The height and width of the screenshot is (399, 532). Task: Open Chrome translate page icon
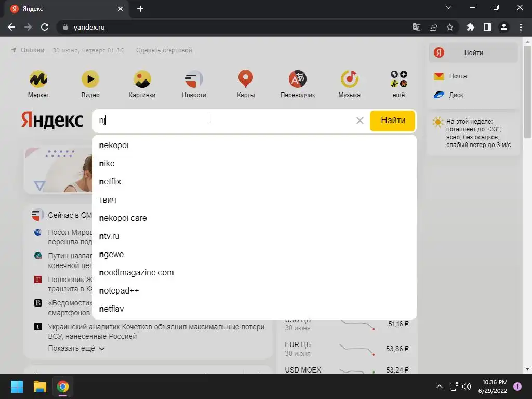pyautogui.click(x=416, y=27)
